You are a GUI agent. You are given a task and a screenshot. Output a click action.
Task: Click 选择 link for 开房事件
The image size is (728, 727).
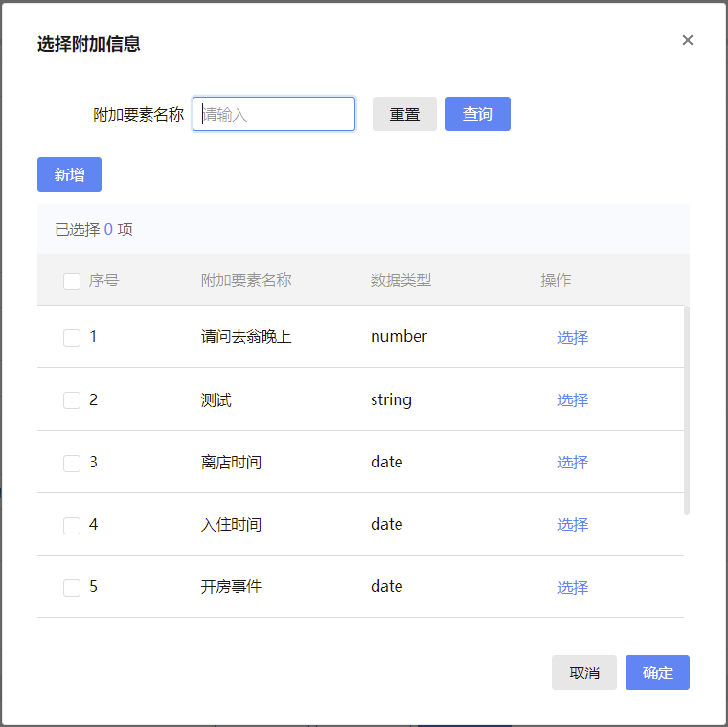pos(573,587)
